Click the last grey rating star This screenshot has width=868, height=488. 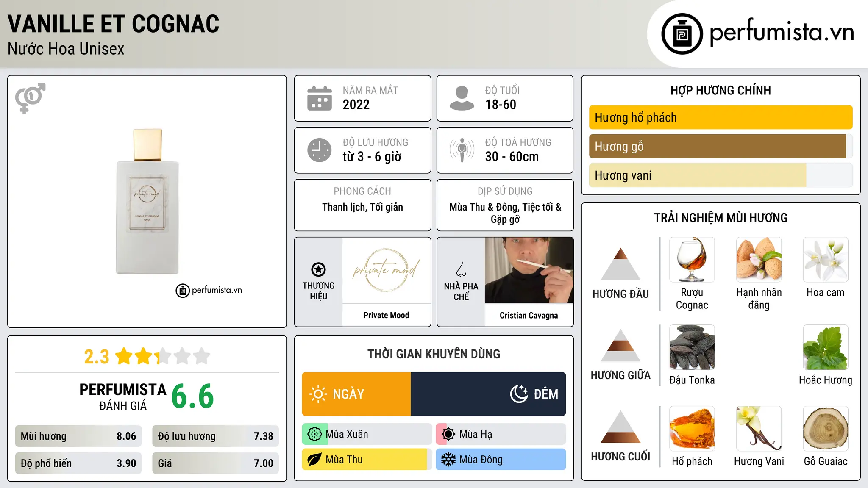coord(202,356)
